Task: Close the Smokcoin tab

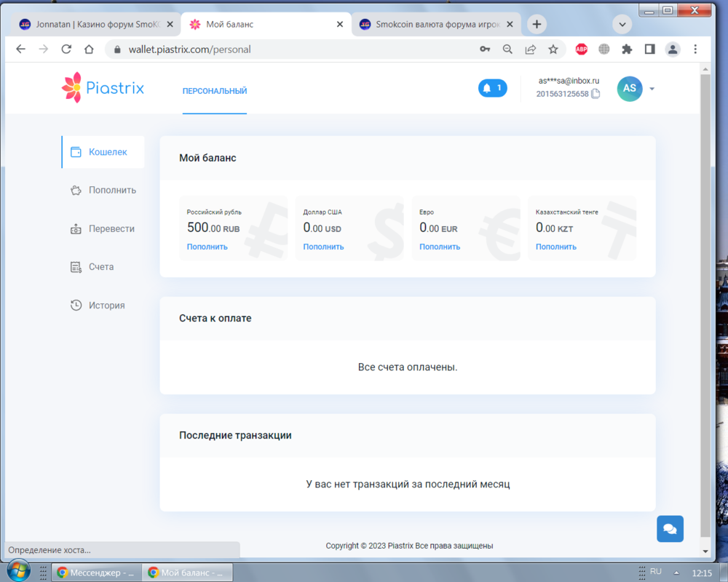Action: (x=510, y=24)
